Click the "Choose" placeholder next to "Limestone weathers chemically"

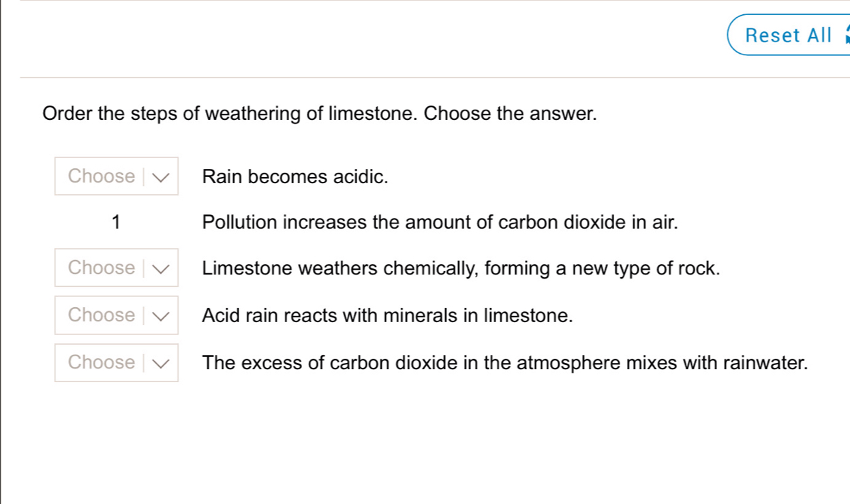pyautogui.click(x=102, y=268)
